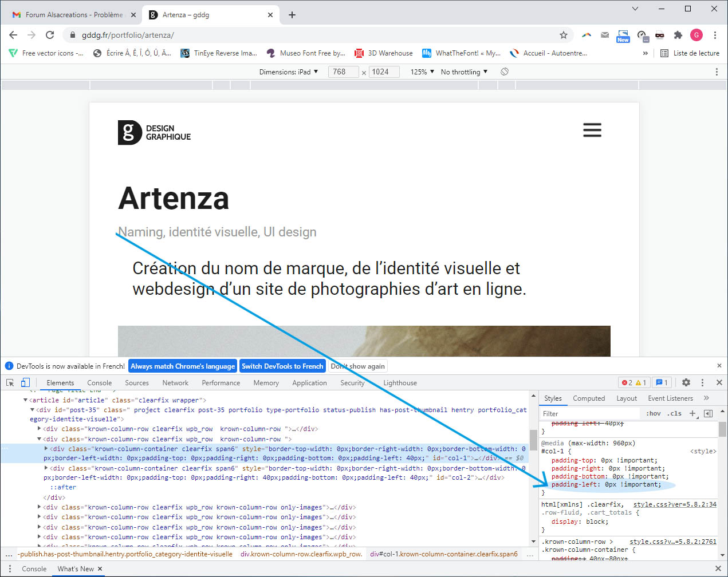The image size is (728, 577).
Task: Toggle the device toolbar icon
Action: (25, 383)
